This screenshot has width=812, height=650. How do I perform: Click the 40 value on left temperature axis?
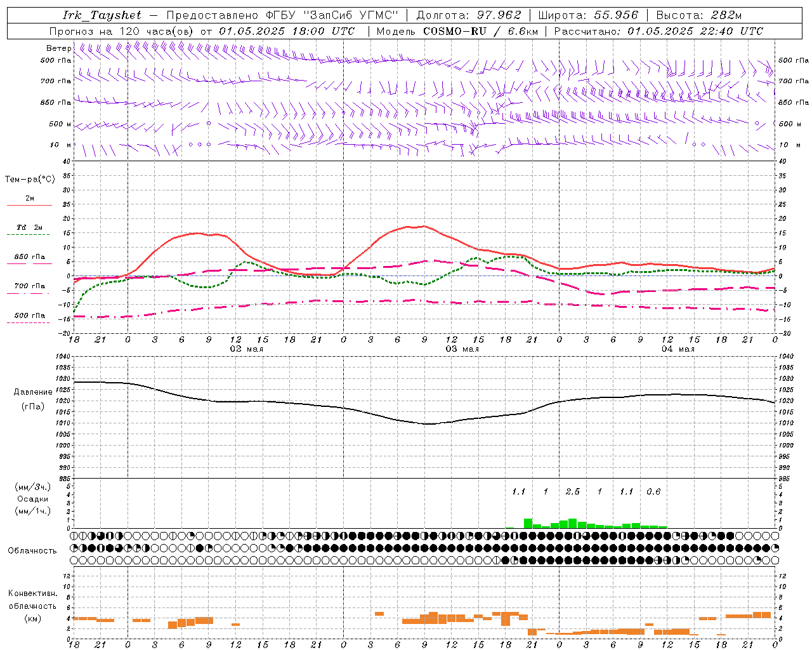(67, 161)
